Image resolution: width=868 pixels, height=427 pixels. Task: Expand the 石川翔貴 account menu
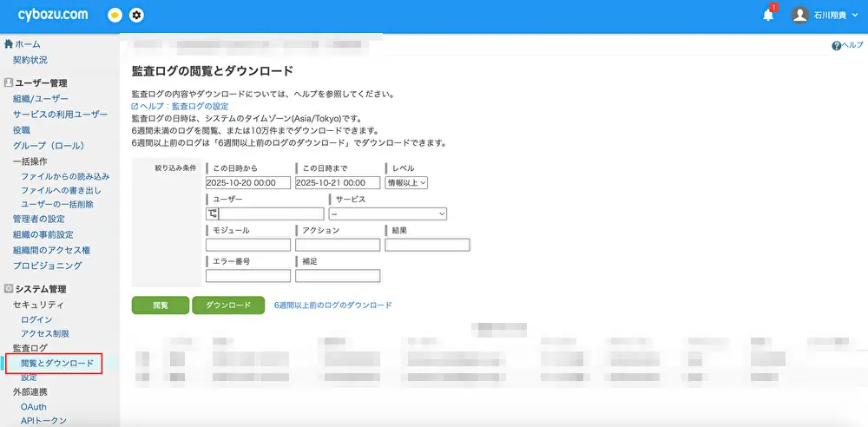click(x=835, y=16)
